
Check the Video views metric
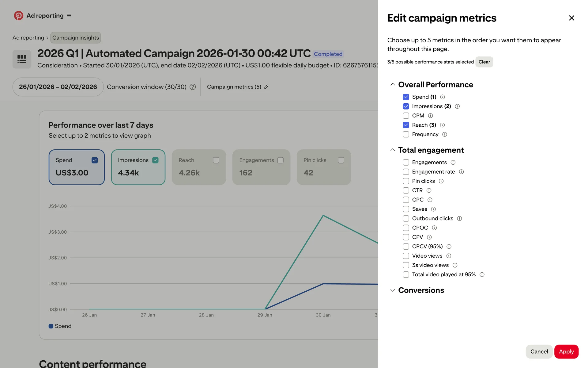pos(406,256)
